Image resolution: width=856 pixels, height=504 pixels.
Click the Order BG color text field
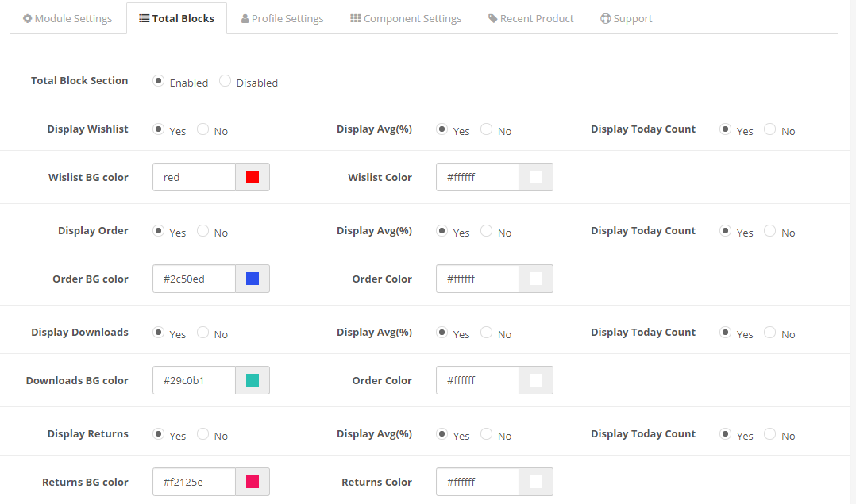(x=195, y=279)
